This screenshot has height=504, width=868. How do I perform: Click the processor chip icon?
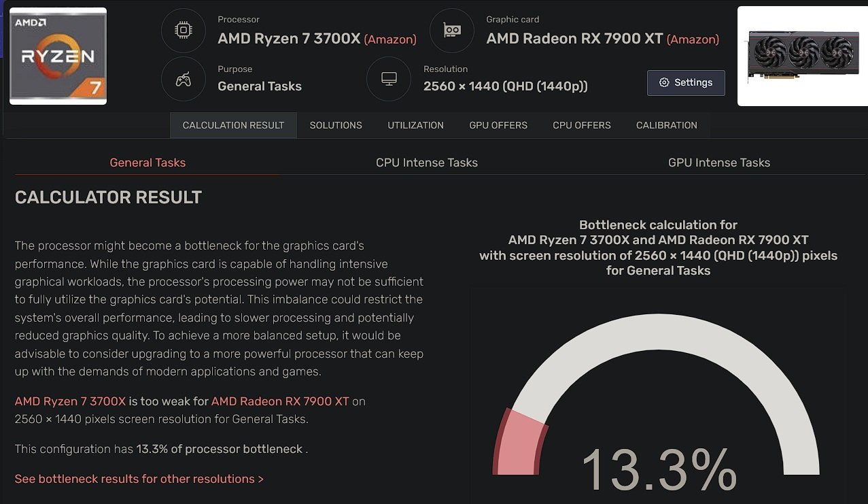pos(183,31)
